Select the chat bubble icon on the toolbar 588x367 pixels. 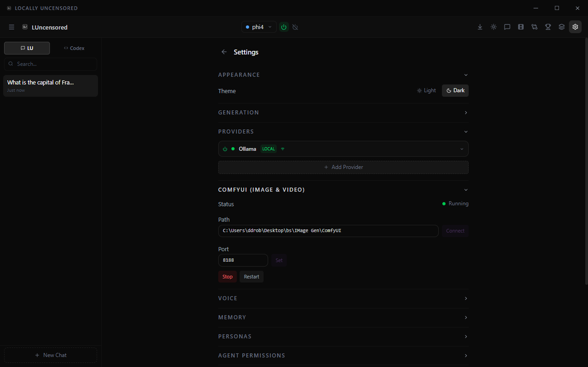[507, 27]
